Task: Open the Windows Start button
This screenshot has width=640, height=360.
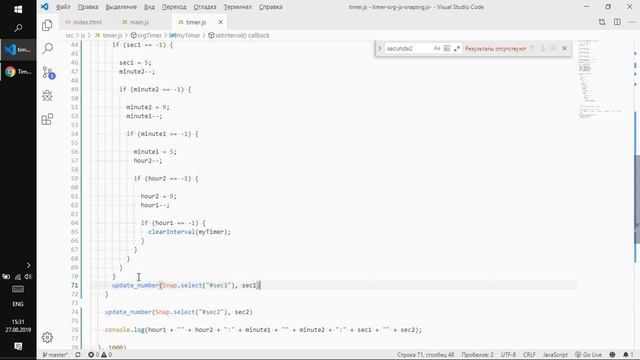Action: (x=18, y=9)
